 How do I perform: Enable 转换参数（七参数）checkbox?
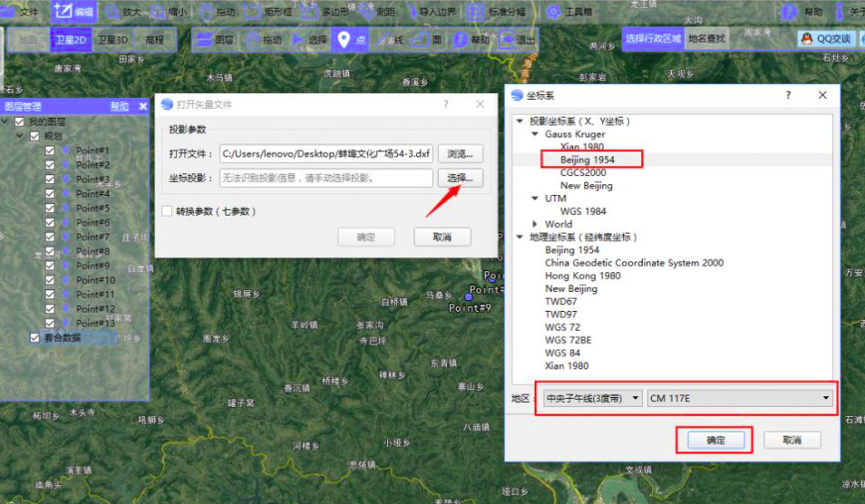(167, 211)
